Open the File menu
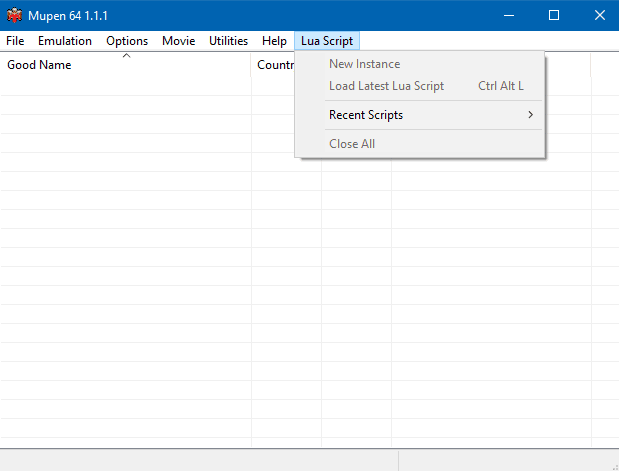The width and height of the screenshot is (619, 471). pos(15,41)
